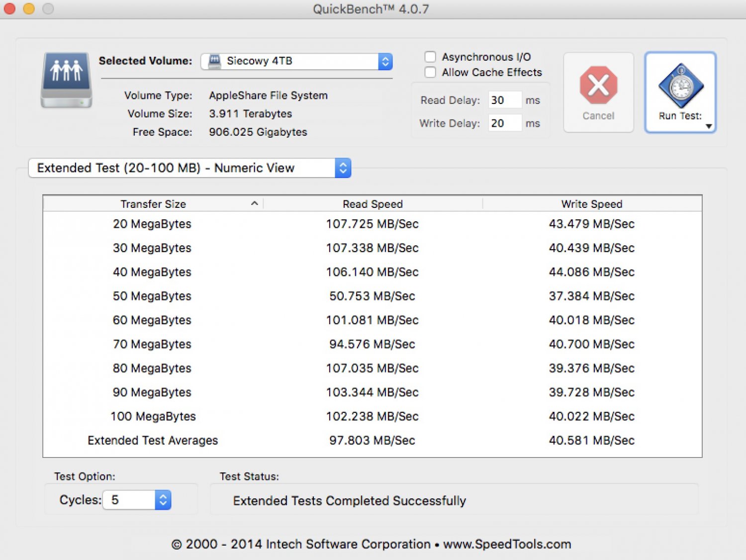Click the AppleShare File System volume type

point(268,95)
